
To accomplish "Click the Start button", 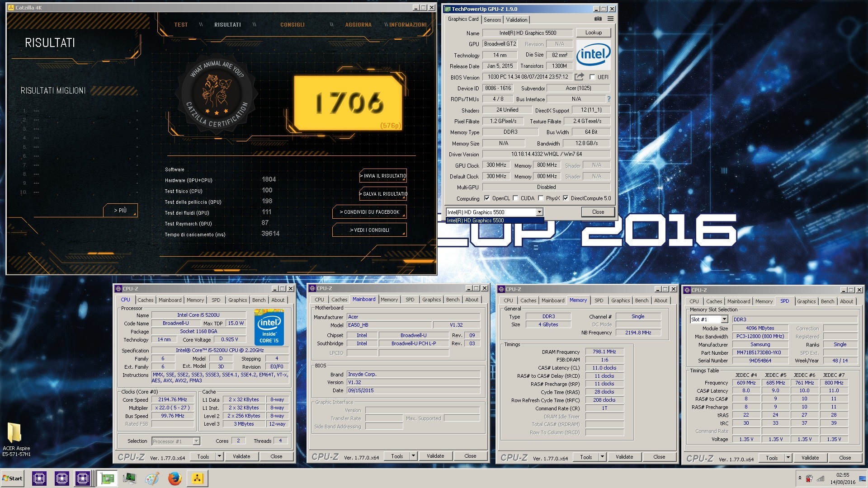I will click(x=13, y=478).
